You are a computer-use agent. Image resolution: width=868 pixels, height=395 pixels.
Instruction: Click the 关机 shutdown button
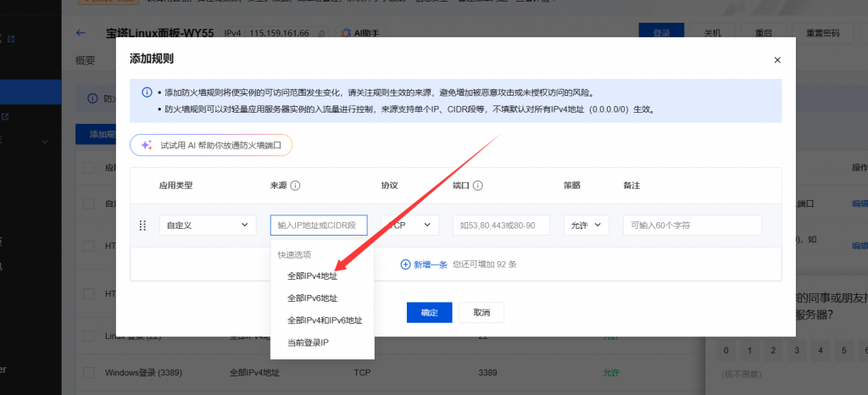click(x=712, y=33)
